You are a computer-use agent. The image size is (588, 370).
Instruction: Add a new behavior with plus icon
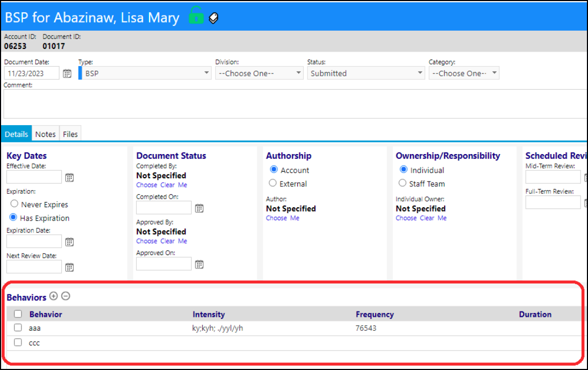(x=54, y=296)
